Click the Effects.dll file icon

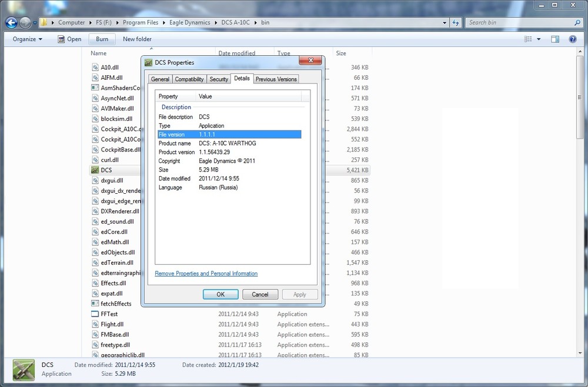(95, 283)
